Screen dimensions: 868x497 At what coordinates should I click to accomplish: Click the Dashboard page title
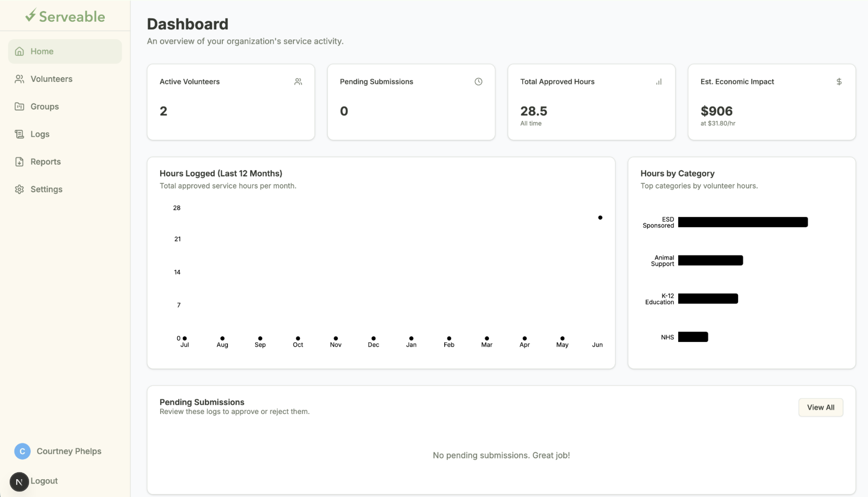188,24
